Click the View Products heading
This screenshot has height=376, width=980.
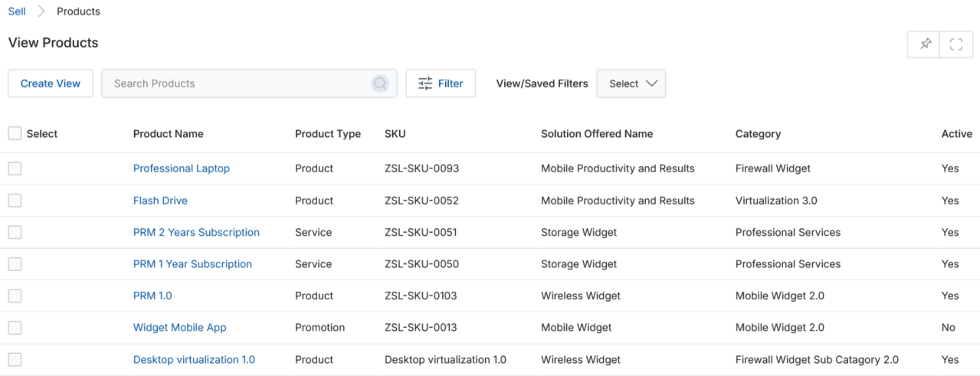click(x=53, y=43)
